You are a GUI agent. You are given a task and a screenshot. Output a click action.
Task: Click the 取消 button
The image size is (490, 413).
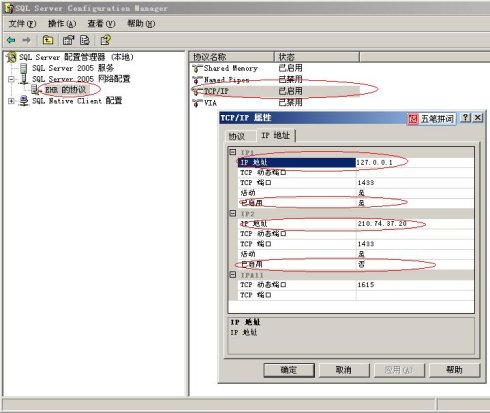[x=344, y=370]
